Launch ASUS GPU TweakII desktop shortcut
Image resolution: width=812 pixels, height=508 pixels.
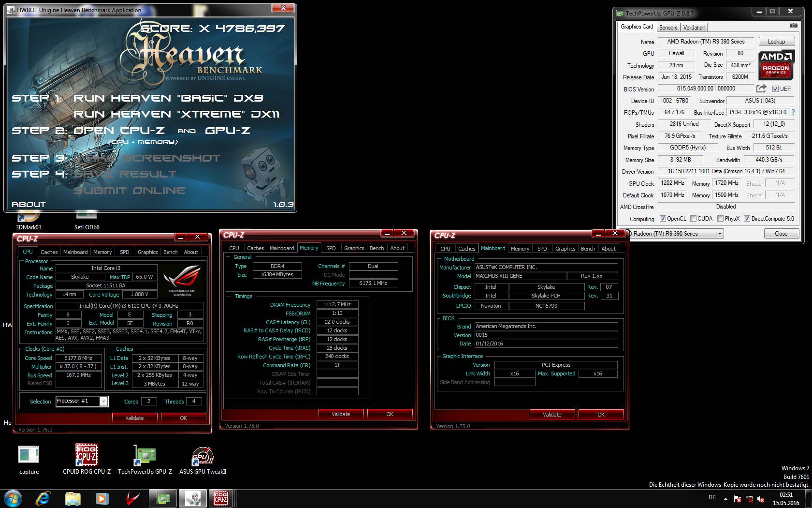[203, 460]
